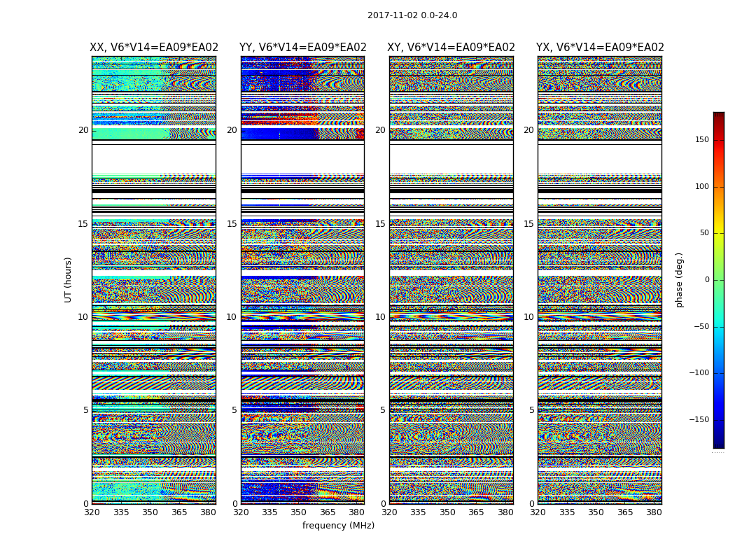Click the 50 tick on the colorbar

tap(704, 233)
